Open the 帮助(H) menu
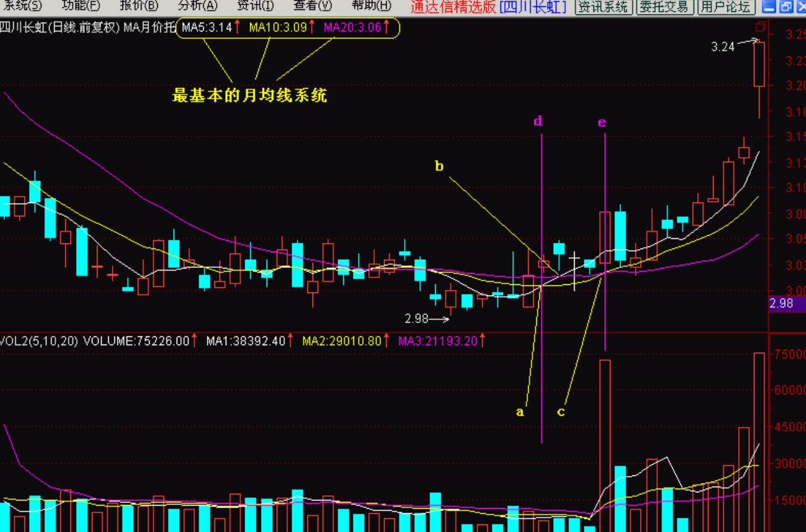 (x=371, y=6)
